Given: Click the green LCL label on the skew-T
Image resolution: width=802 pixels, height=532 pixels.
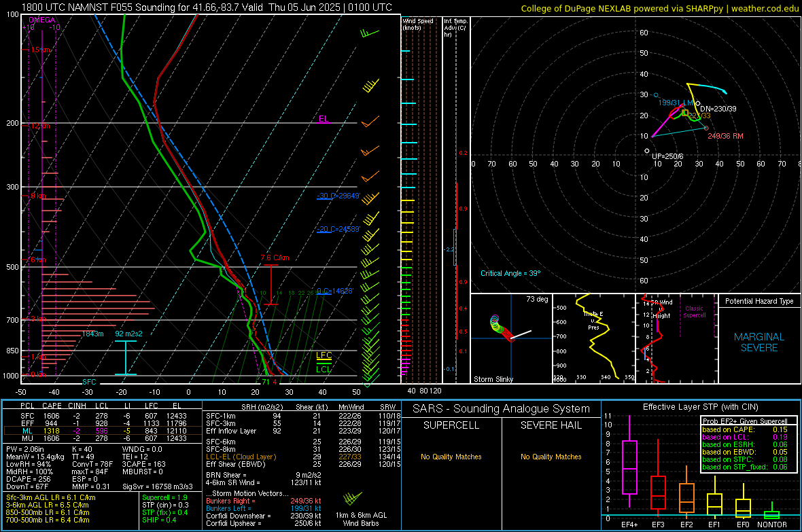Looking at the screenshot, I should tap(324, 370).
